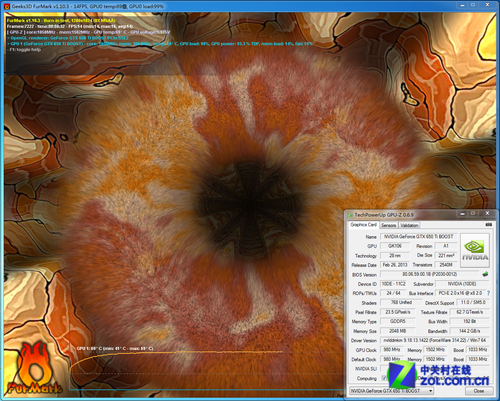Select the ROPs/TMUs value 24 / 64
This screenshot has width=500, height=401.
click(x=394, y=293)
